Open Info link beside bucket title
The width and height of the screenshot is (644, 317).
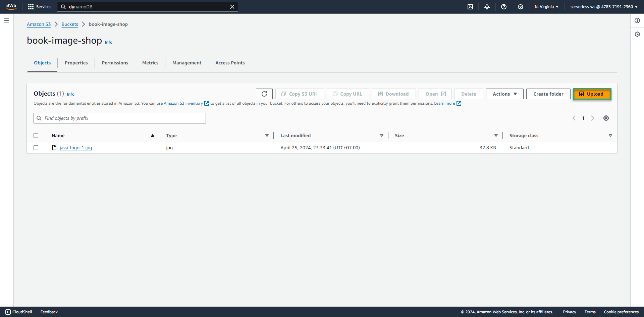(109, 42)
